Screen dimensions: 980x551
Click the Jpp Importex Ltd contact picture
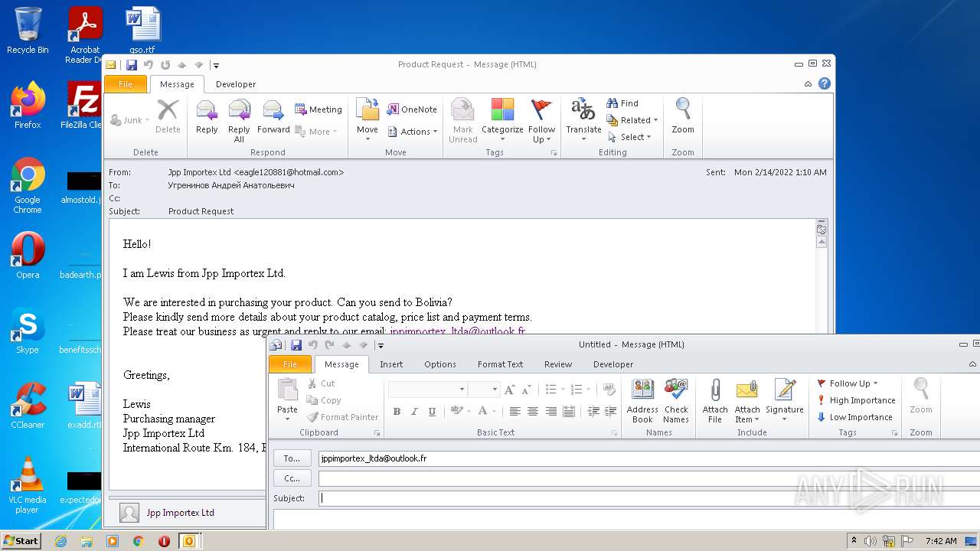[130, 513]
